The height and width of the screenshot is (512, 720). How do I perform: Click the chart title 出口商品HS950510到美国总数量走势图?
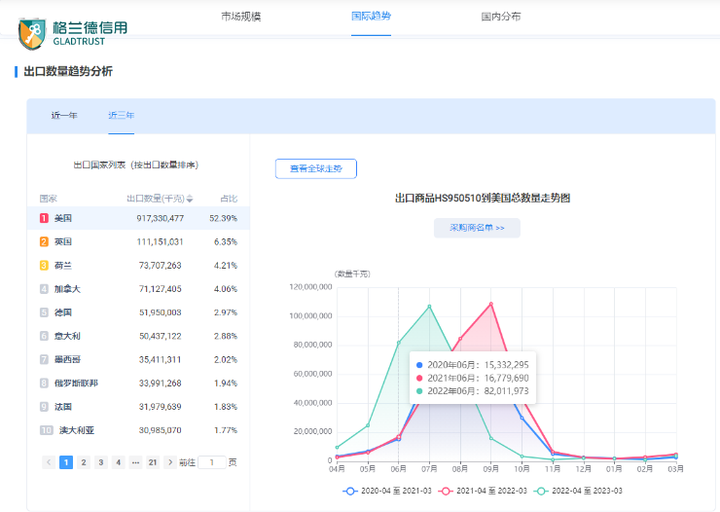tap(483, 198)
